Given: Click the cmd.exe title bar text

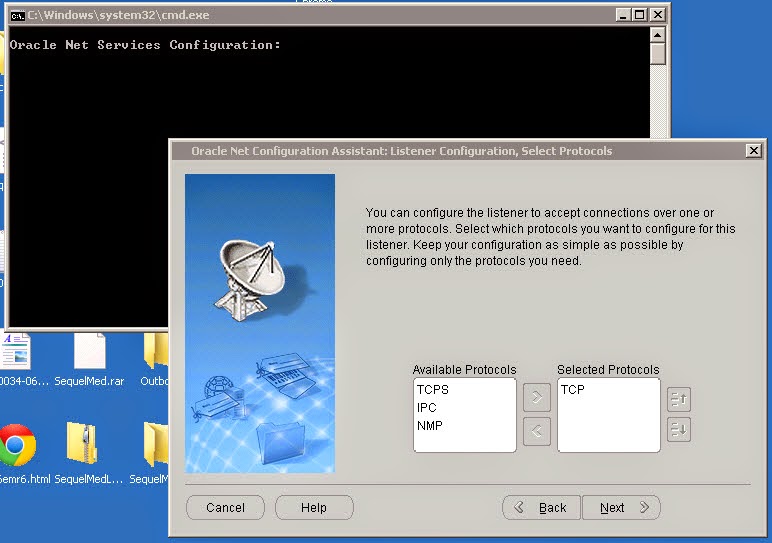Looking at the screenshot, I should pyautogui.click(x=118, y=15).
